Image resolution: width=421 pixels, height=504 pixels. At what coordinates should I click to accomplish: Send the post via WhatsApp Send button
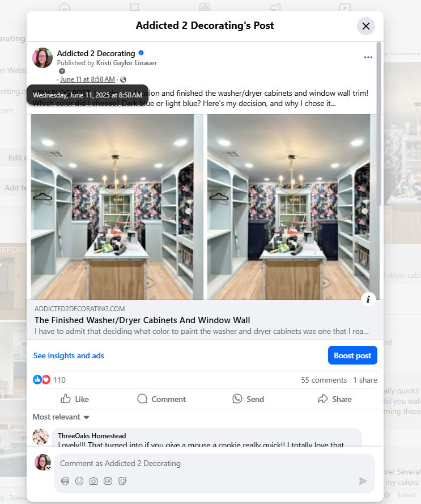click(248, 399)
